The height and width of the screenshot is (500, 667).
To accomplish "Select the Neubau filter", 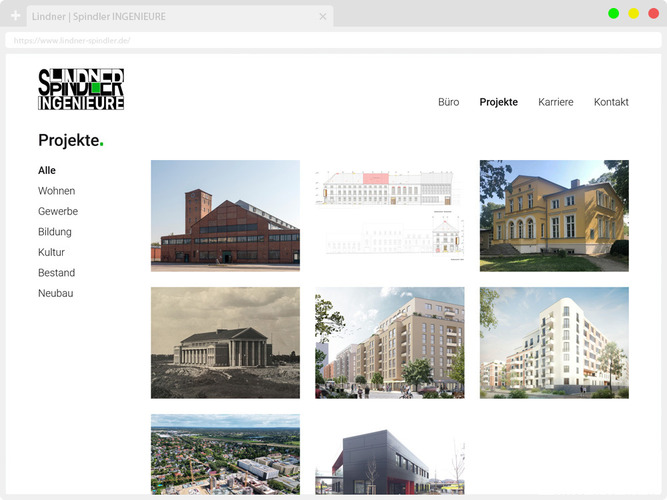I will pos(55,294).
